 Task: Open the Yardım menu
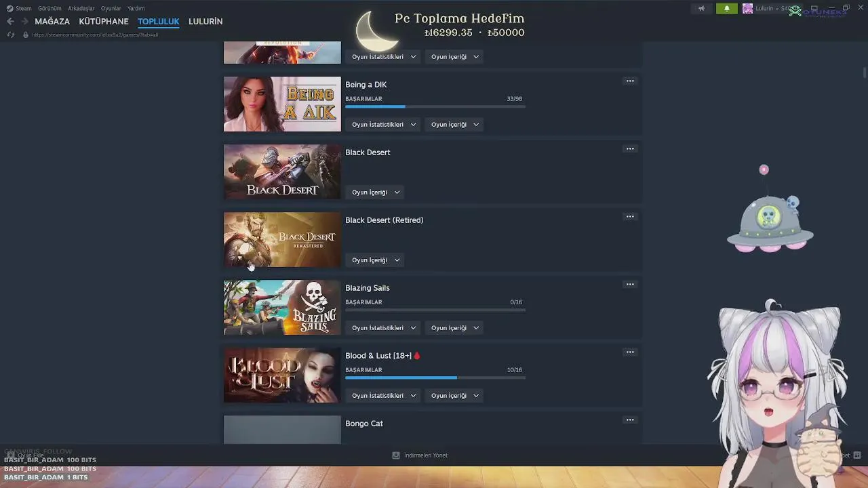coord(136,9)
